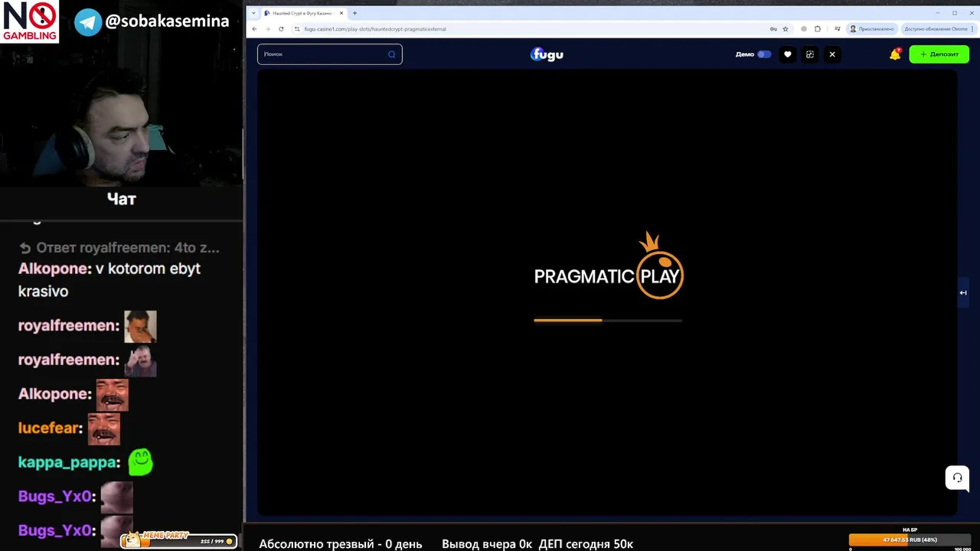Click the kappa_pappa username in chat

[x=67, y=462]
